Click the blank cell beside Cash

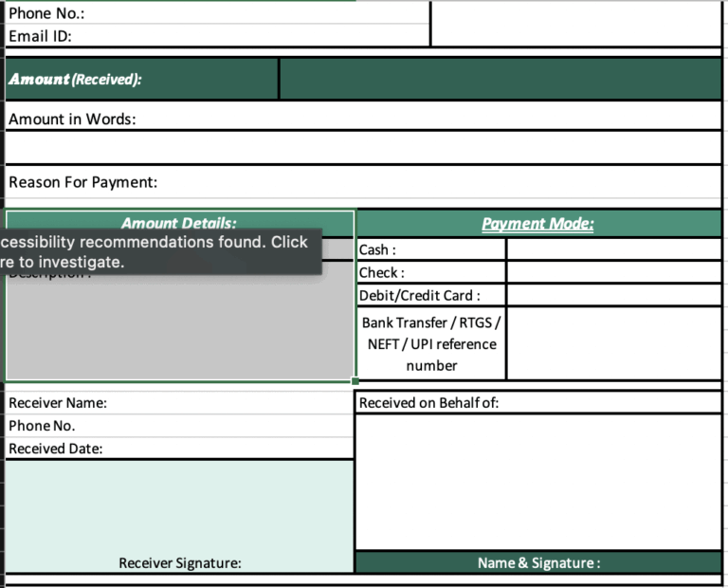614,249
